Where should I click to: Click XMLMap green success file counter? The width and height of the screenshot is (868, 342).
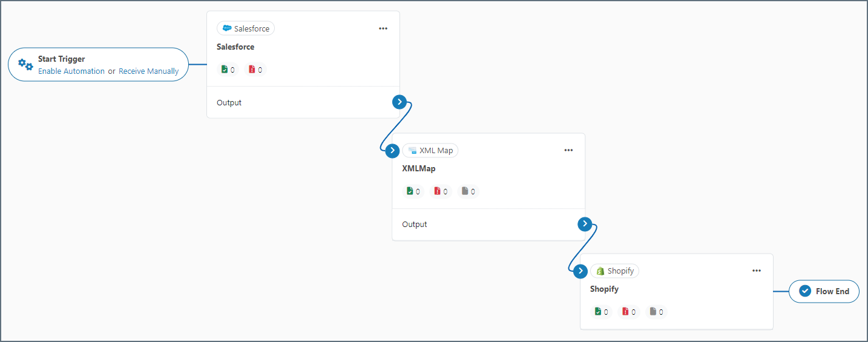tap(413, 191)
